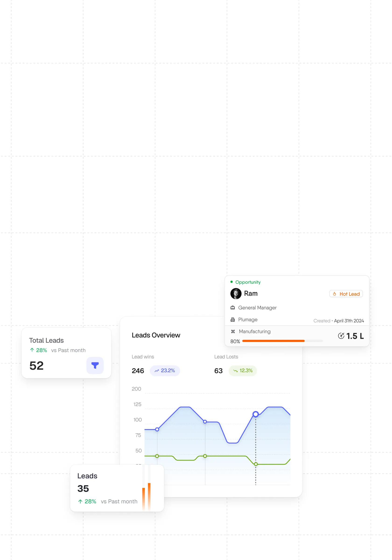Viewport: 392px width, 560px height.
Task: Click the Total Leads count 52
Action: [x=36, y=365]
